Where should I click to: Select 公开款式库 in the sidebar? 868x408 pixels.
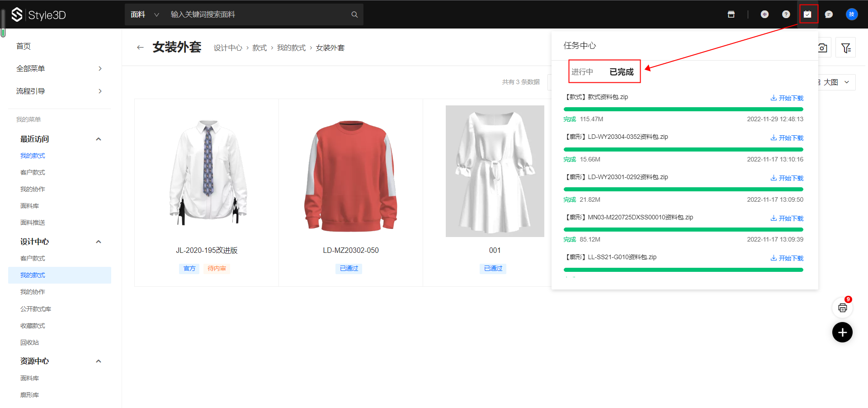click(36, 309)
